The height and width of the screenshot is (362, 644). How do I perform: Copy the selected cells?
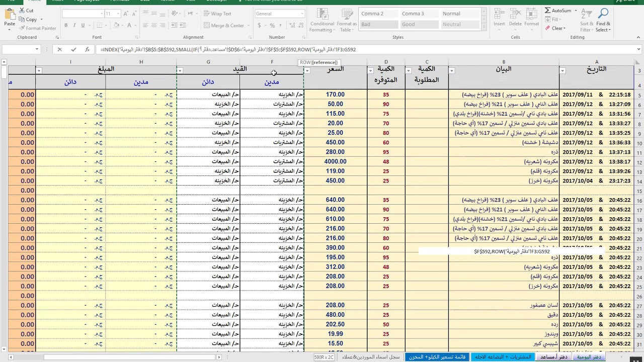click(x=28, y=20)
